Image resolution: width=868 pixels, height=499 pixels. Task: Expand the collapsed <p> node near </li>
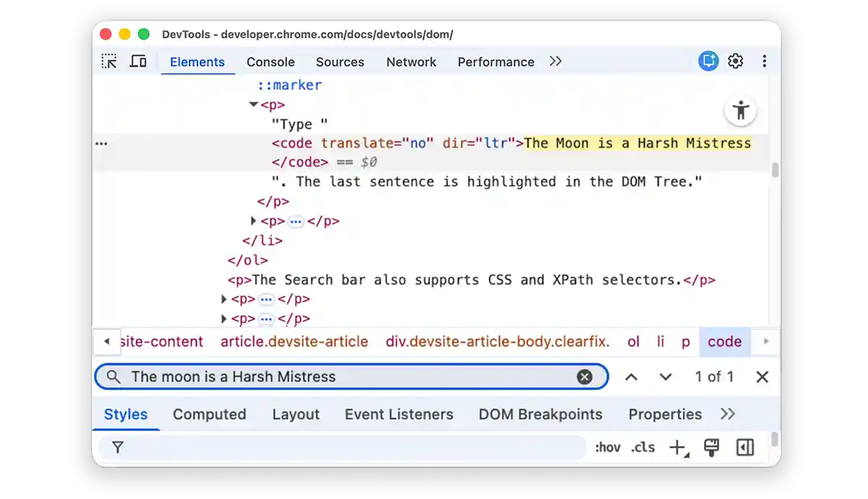(x=252, y=221)
